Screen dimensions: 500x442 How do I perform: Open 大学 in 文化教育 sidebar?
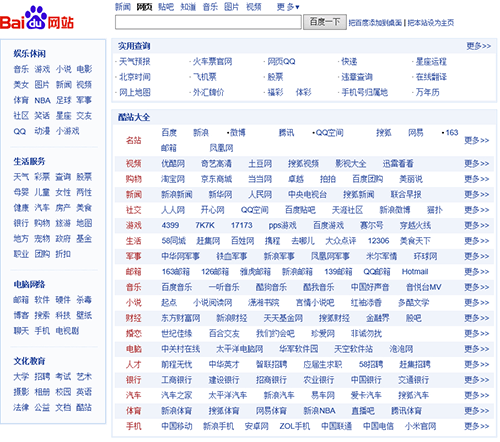21,377
